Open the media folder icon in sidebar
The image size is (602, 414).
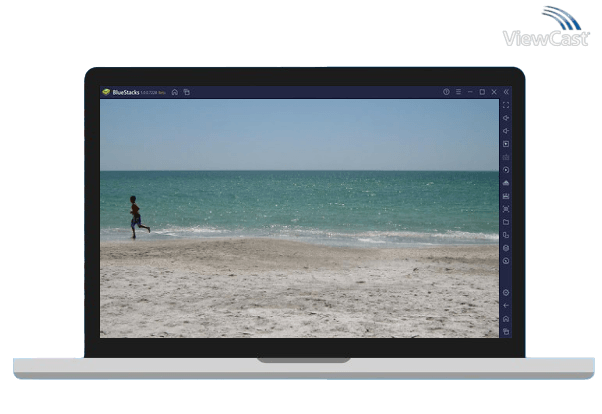506,222
